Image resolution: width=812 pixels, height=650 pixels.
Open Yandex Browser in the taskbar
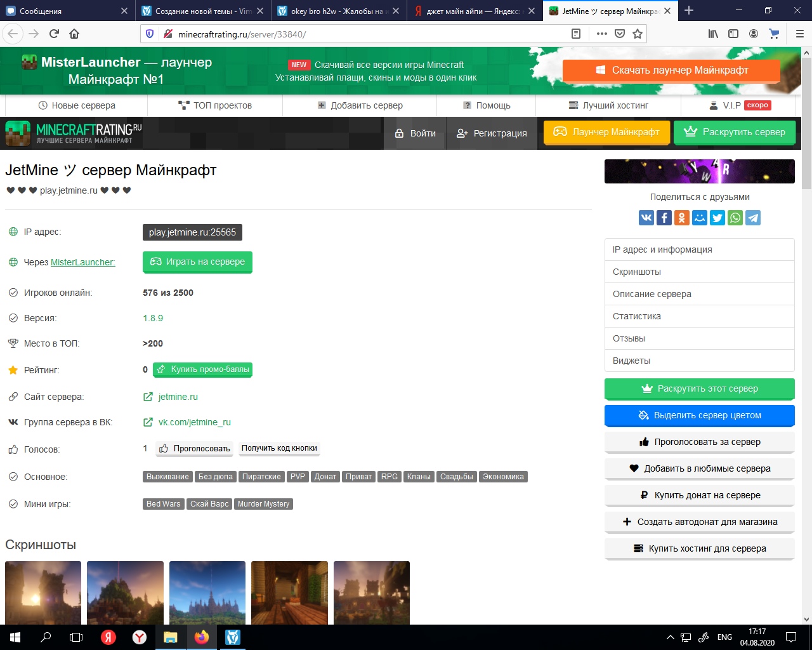140,637
